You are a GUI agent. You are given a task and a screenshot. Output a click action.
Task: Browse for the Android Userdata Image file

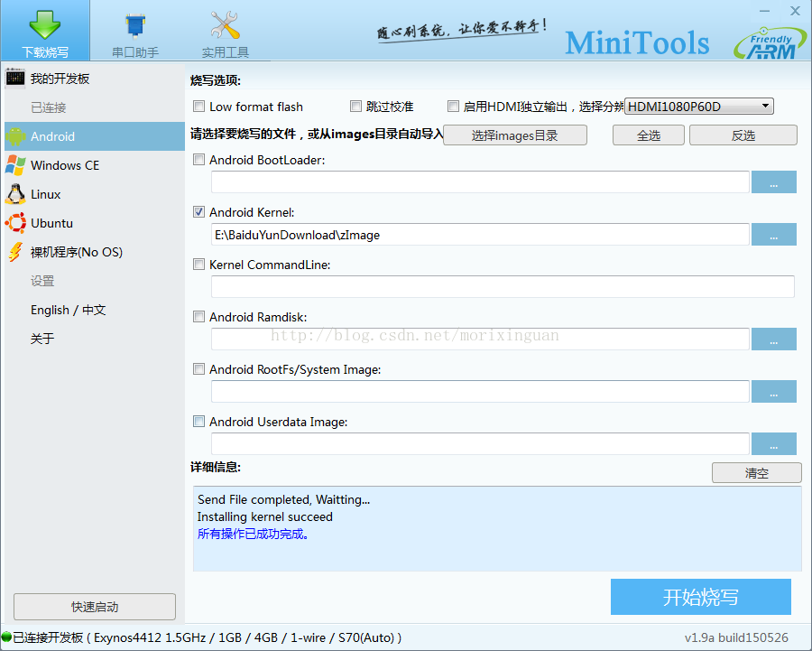click(773, 444)
